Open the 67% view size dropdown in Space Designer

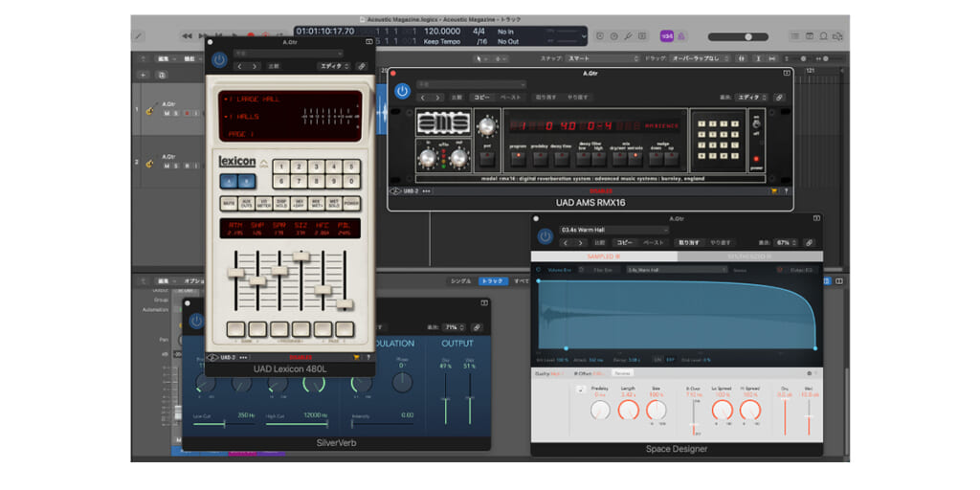click(788, 242)
